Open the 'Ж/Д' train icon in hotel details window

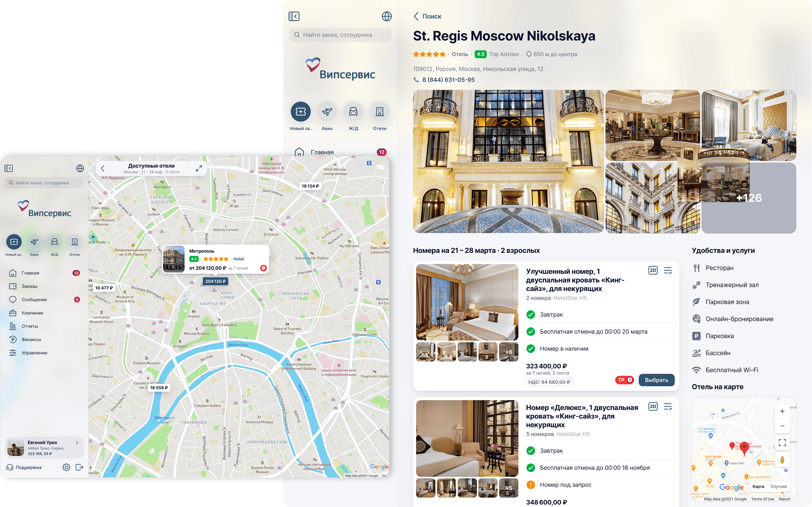353,112
